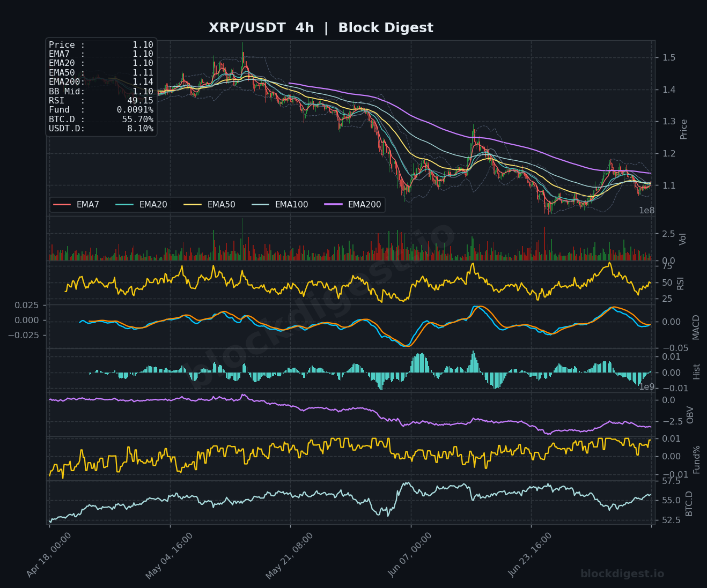
Task: Click the BTC.D axis label
Action: [689, 503]
